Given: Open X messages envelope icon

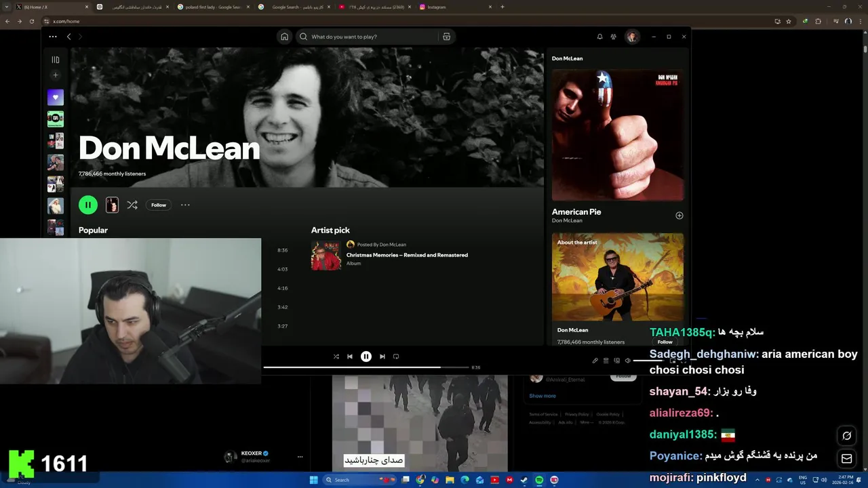Looking at the screenshot, I should [846, 459].
